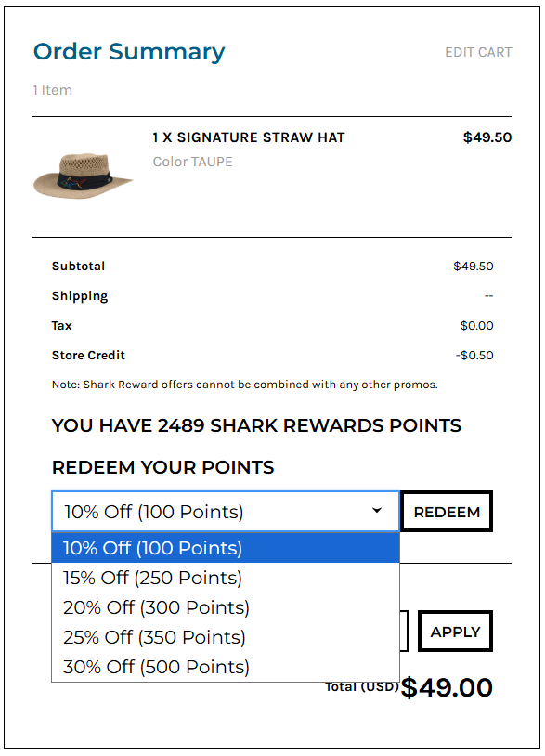545x756 pixels.
Task: Click the Shark Reward offers note text
Action: coord(245,385)
